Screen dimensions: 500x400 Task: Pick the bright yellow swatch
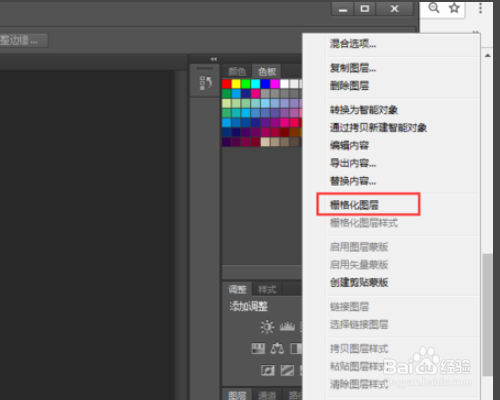[236, 84]
